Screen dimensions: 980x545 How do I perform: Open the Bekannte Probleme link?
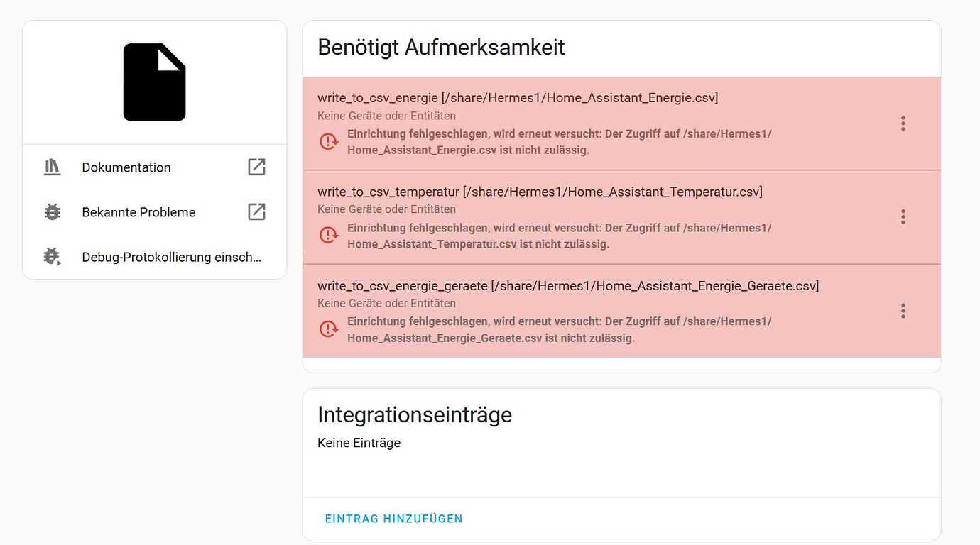pos(138,211)
